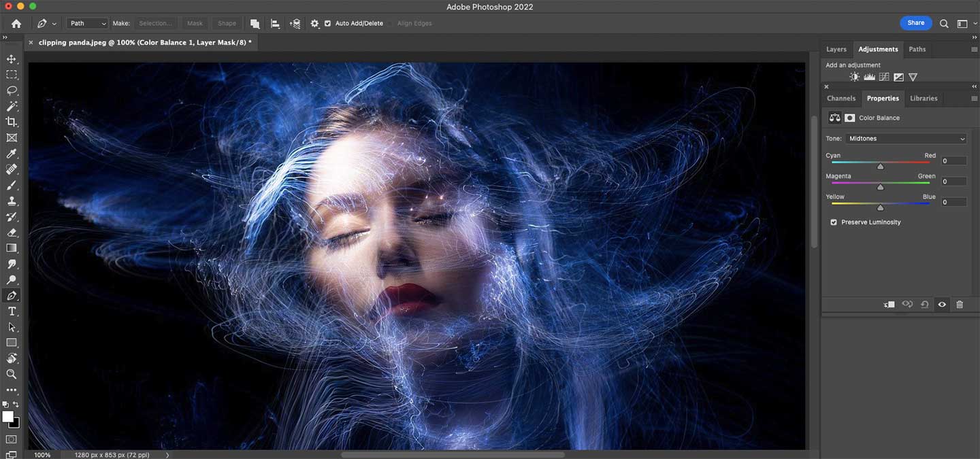Select the layer mask icon in Properties
The width and height of the screenshot is (980, 459).
(x=849, y=118)
